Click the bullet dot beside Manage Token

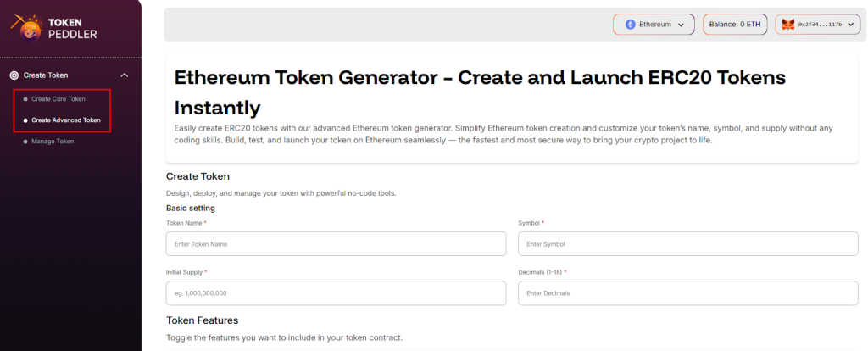(x=25, y=141)
